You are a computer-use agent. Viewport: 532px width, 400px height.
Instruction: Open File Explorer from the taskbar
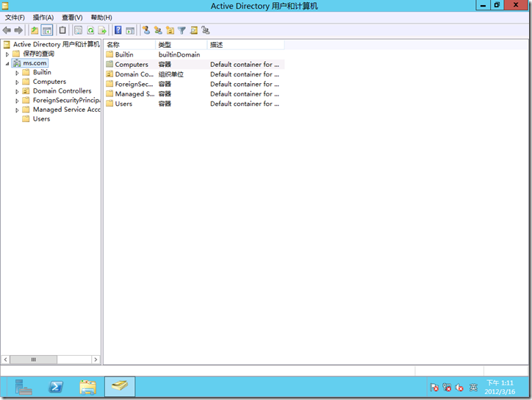click(88, 387)
